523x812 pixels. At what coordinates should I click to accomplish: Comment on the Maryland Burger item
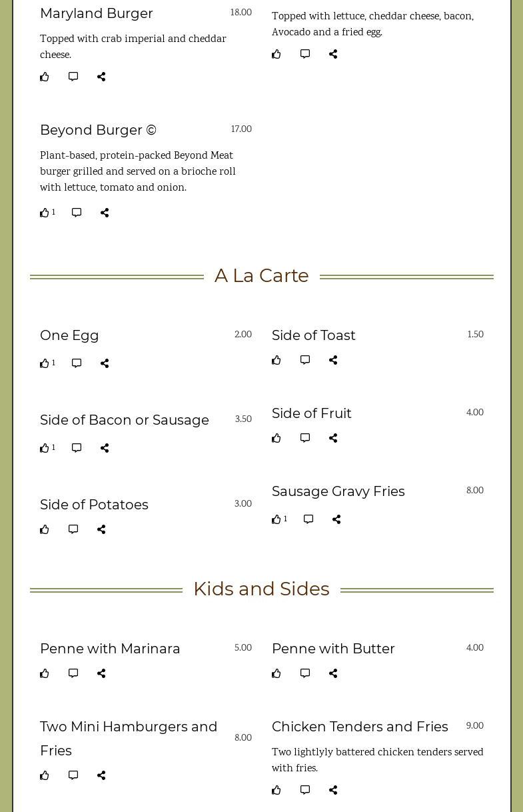73,77
